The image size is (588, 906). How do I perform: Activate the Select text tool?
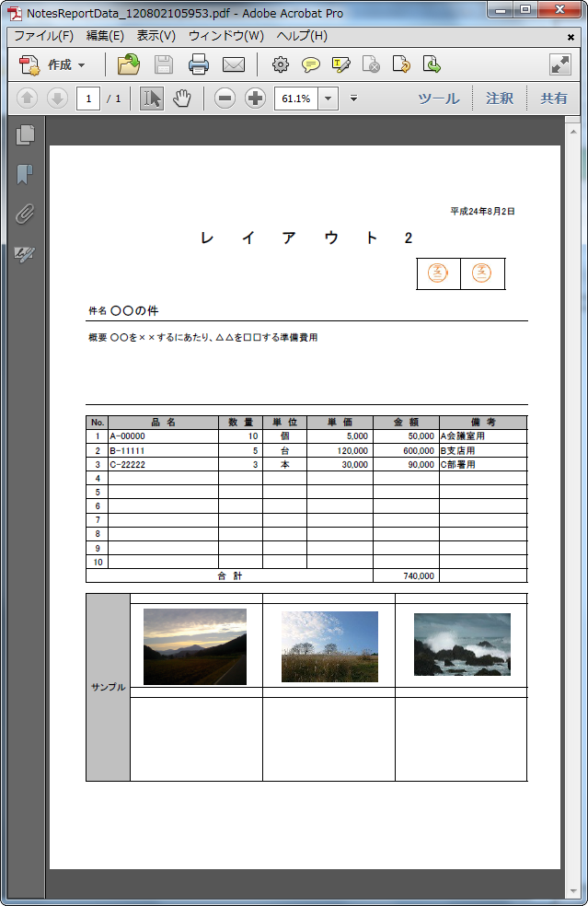coord(152,99)
